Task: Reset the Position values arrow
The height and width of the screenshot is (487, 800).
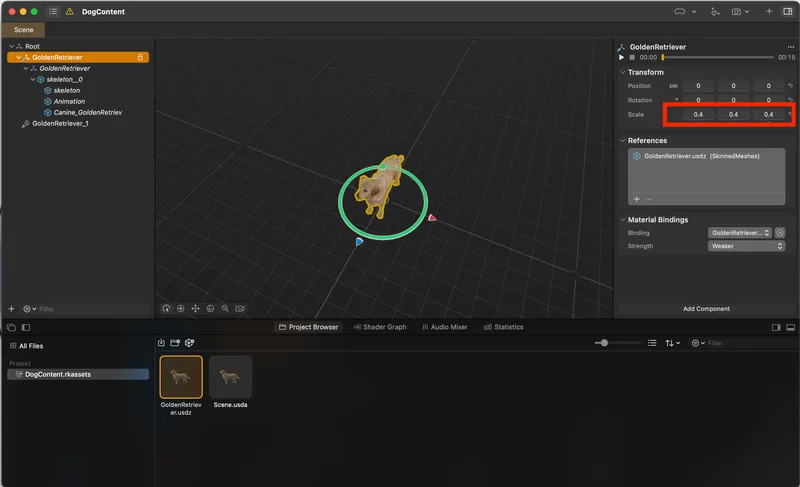Action: tap(790, 86)
